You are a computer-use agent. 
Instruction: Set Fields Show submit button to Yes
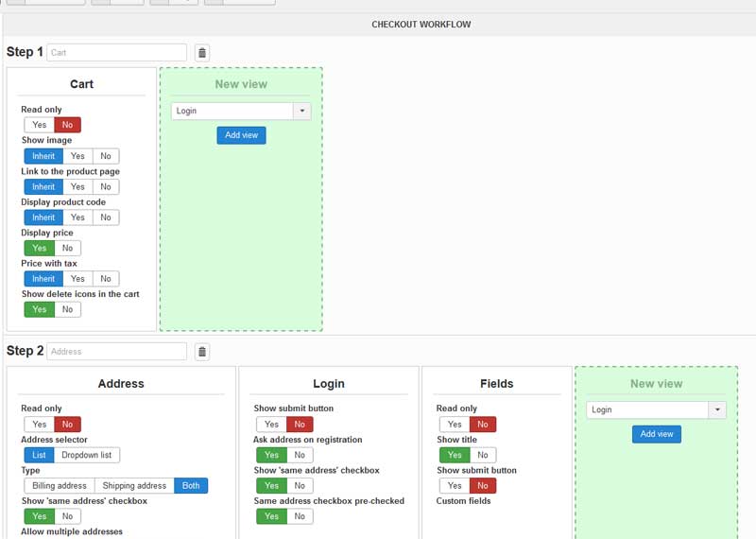point(455,485)
